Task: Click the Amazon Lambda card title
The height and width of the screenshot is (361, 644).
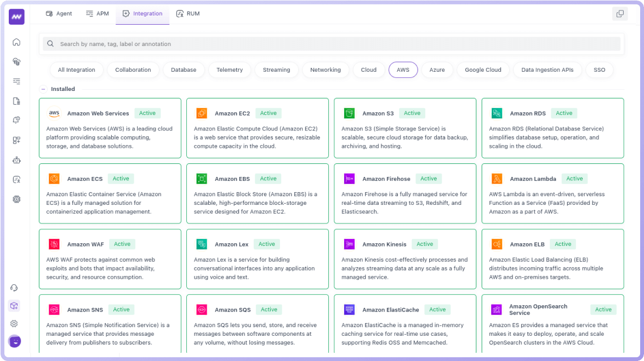Action: (x=533, y=179)
